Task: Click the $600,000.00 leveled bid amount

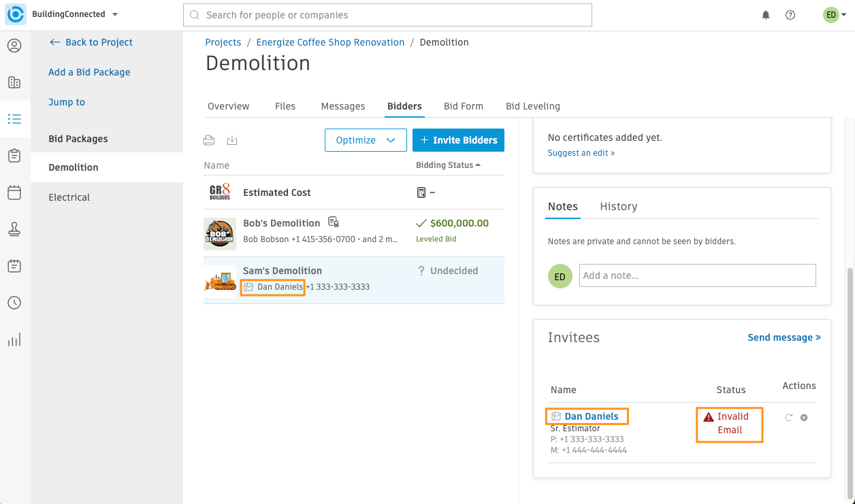Action: pos(459,223)
